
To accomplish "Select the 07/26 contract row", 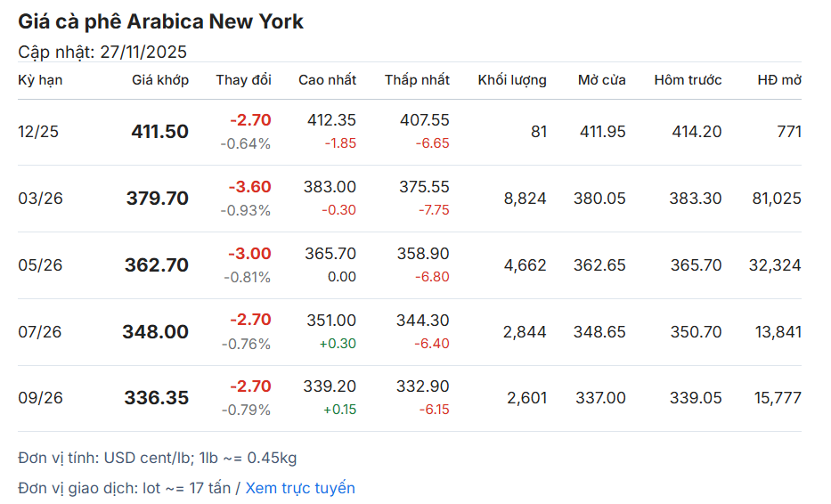I will tap(40, 332).
